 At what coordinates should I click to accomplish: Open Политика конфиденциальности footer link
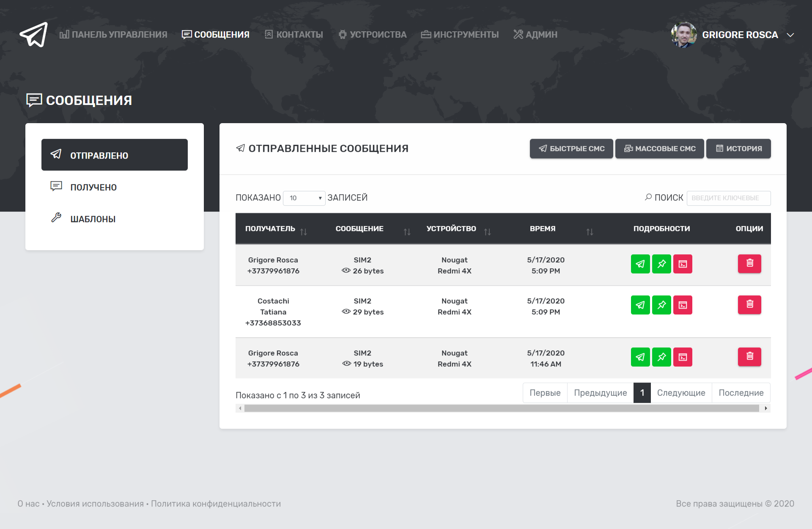coord(216,504)
